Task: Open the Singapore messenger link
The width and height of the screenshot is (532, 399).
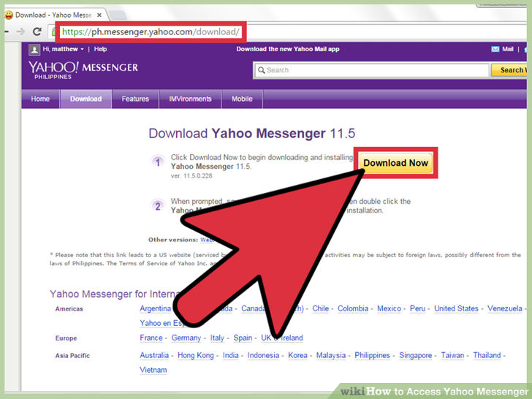Action: [x=416, y=355]
